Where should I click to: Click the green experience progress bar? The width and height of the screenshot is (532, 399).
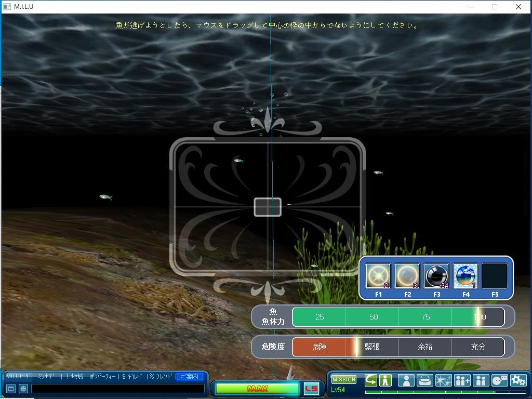pyautogui.click(x=445, y=392)
